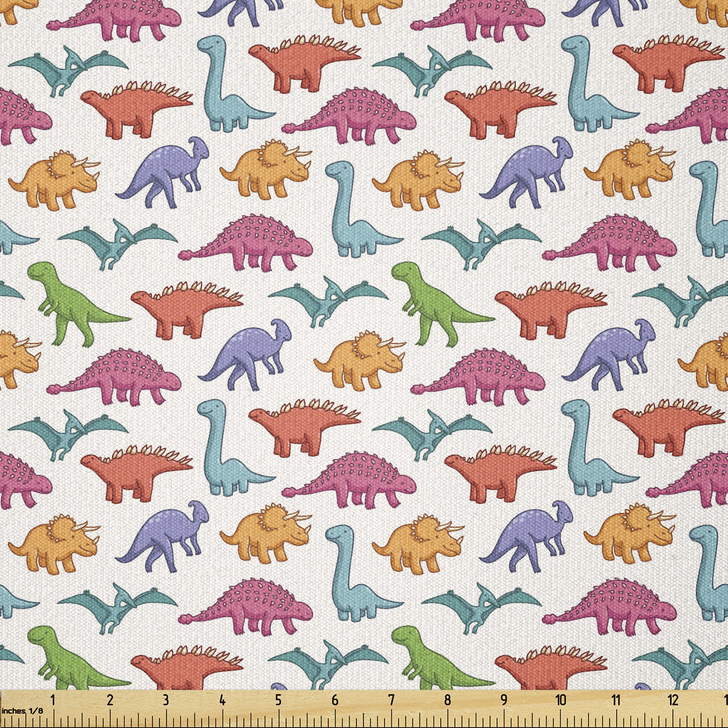Select the purple parasaurolophus dinosaur

pyautogui.click(x=170, y=170)
